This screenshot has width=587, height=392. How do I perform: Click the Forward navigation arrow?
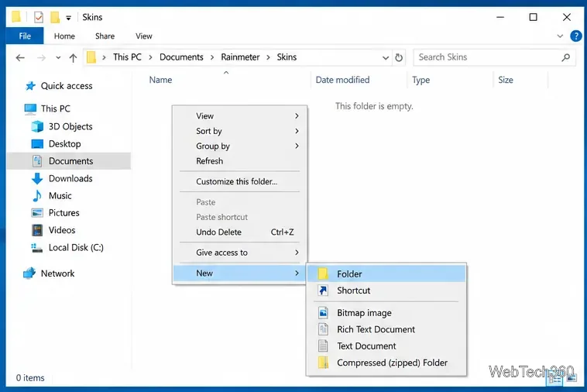click(x=41, y=57)
